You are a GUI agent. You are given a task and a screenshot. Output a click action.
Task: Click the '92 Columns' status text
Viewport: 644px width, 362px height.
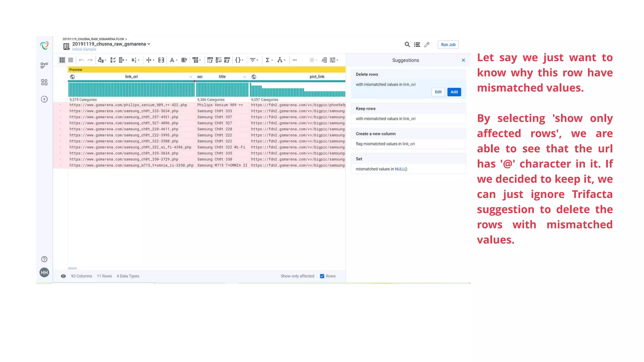[x=81, y=276]
